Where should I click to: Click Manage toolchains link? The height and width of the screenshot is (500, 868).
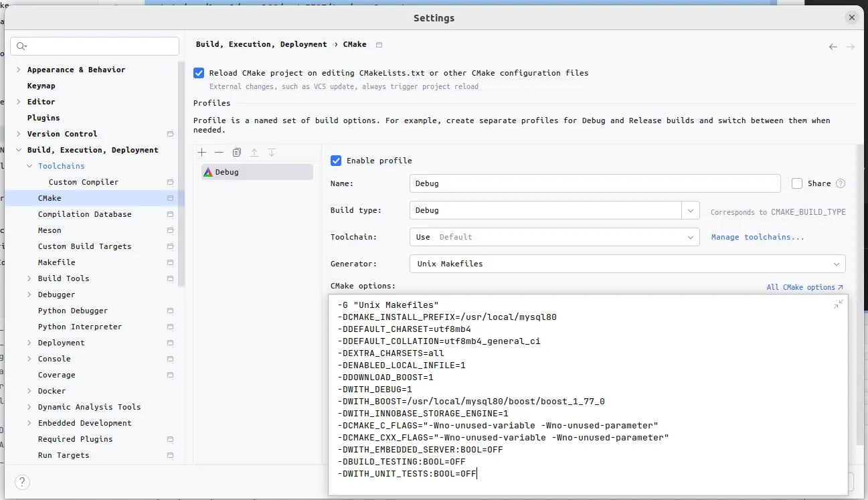(x=758, y=237)
